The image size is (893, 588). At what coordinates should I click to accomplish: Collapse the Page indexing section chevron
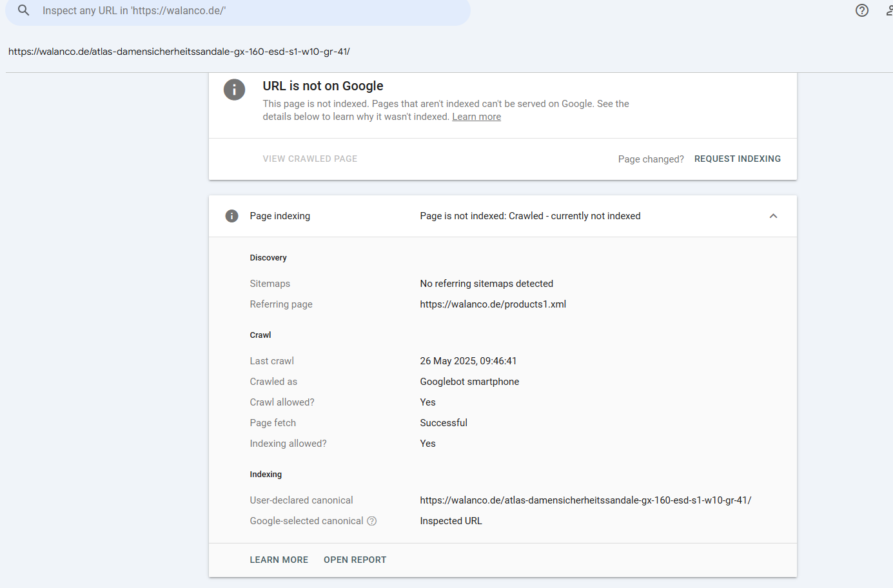point(773,216)
